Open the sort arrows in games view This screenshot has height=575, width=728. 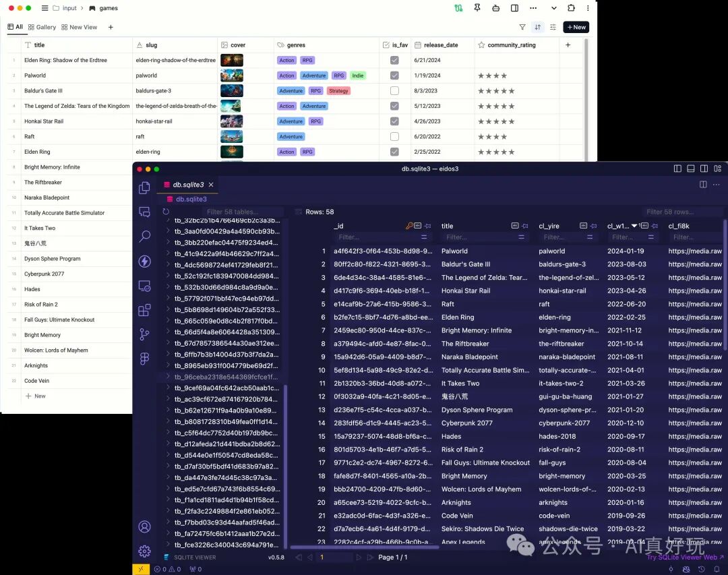point(538,27)
